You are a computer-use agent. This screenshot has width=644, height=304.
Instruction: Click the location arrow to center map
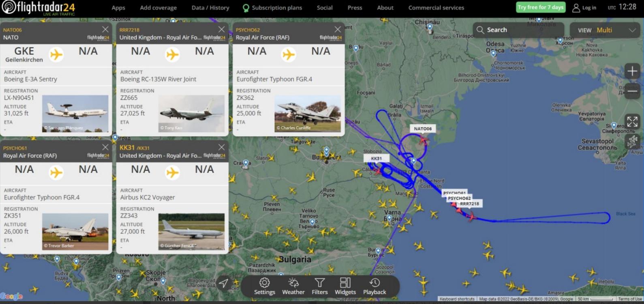[x=223, y=283]
